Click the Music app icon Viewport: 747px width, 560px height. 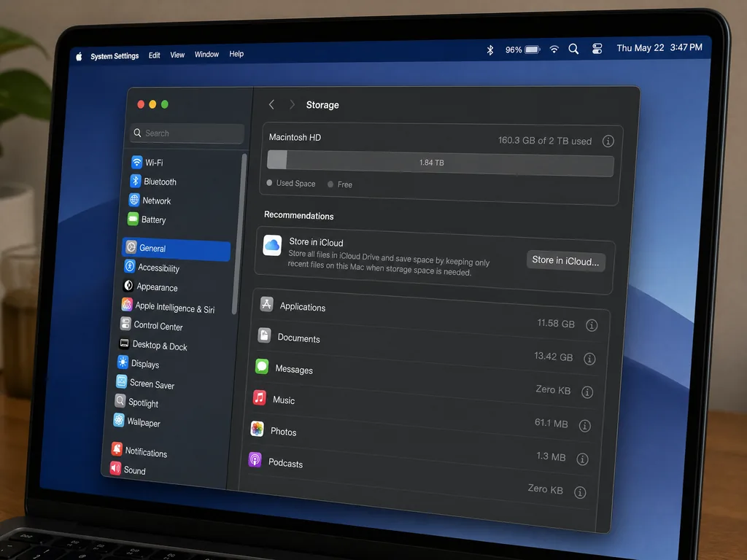259,397
